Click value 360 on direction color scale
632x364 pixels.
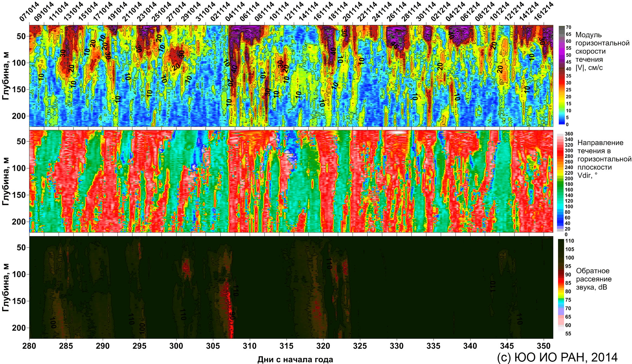(x=569, y=134)
